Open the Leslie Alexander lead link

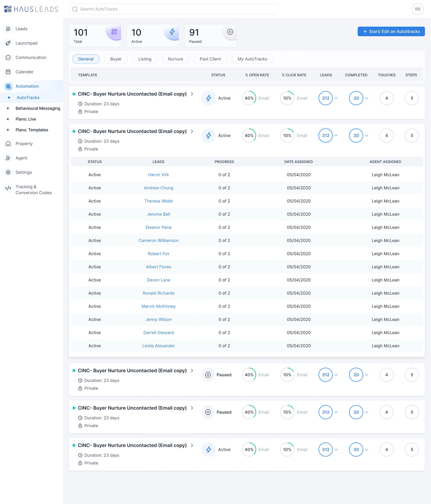click(x=158, y=346)
